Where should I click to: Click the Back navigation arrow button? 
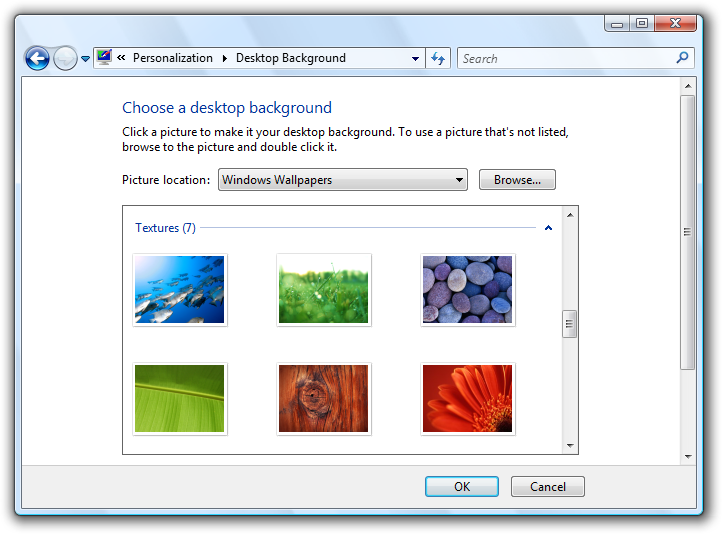37,58
